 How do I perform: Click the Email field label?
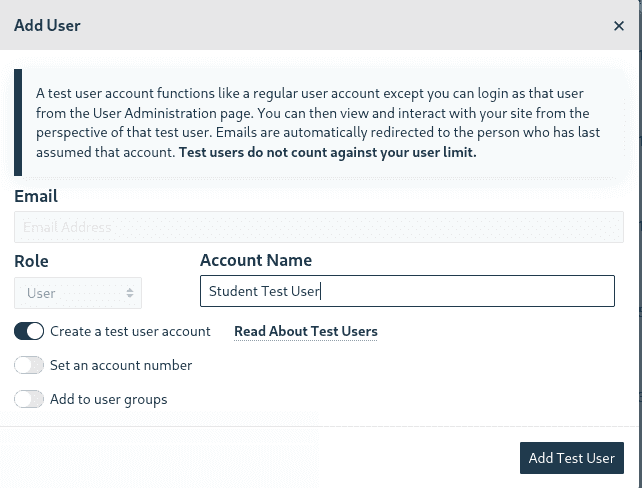coord(36,196)
